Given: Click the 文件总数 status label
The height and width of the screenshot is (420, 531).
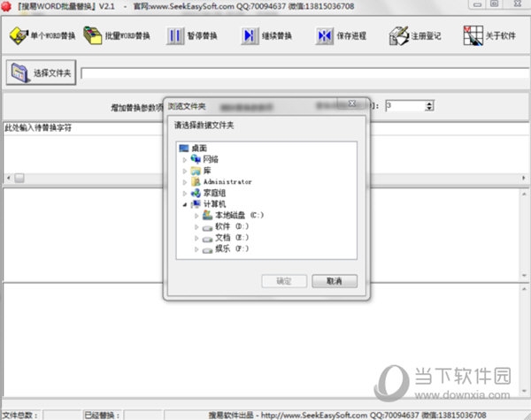Looking at the screenshot, I should click(20, 415).
